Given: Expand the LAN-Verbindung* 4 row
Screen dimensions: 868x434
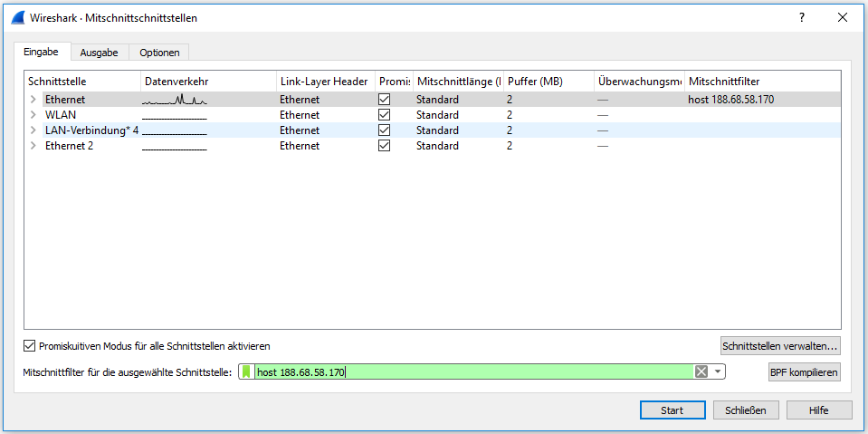Looking at the screenshot, I should tap(33, 130).
